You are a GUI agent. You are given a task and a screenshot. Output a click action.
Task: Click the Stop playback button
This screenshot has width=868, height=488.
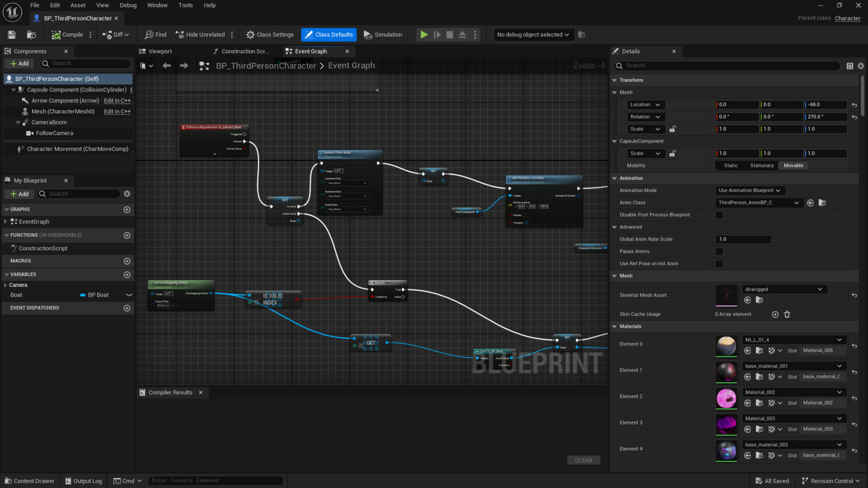(x=450, y=35)
